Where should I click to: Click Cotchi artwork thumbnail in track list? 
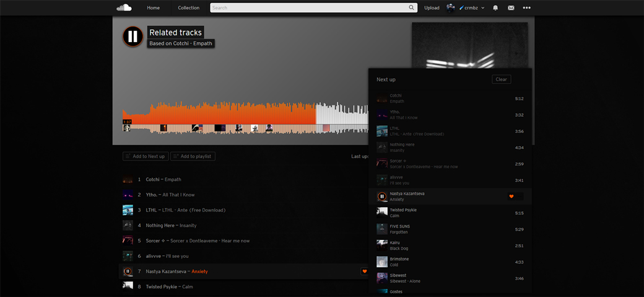coord(128,179)
